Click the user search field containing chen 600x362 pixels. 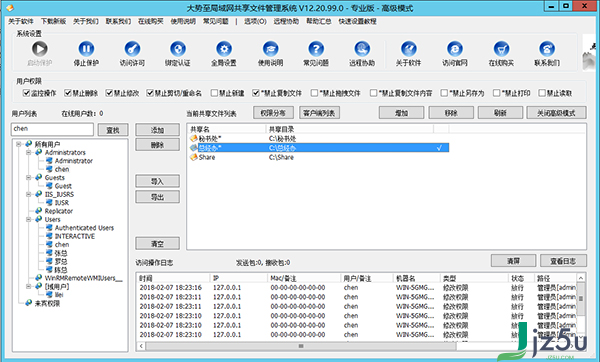52,129
